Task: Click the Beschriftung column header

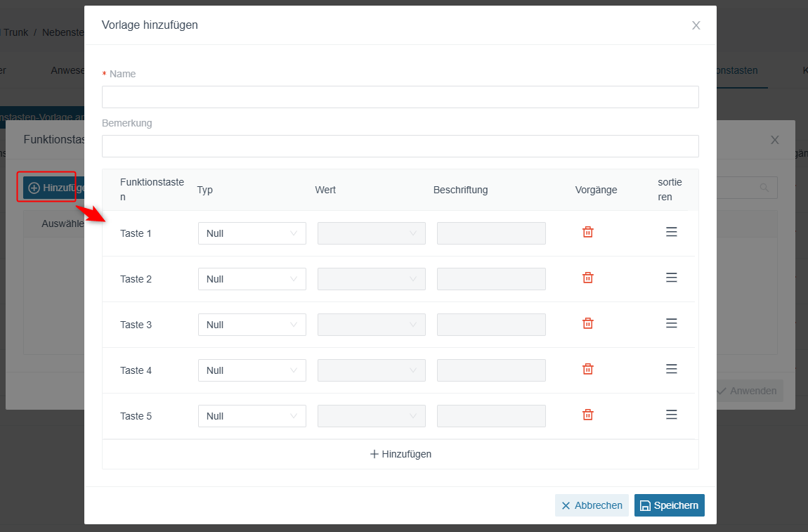Action: click(460, 190)
